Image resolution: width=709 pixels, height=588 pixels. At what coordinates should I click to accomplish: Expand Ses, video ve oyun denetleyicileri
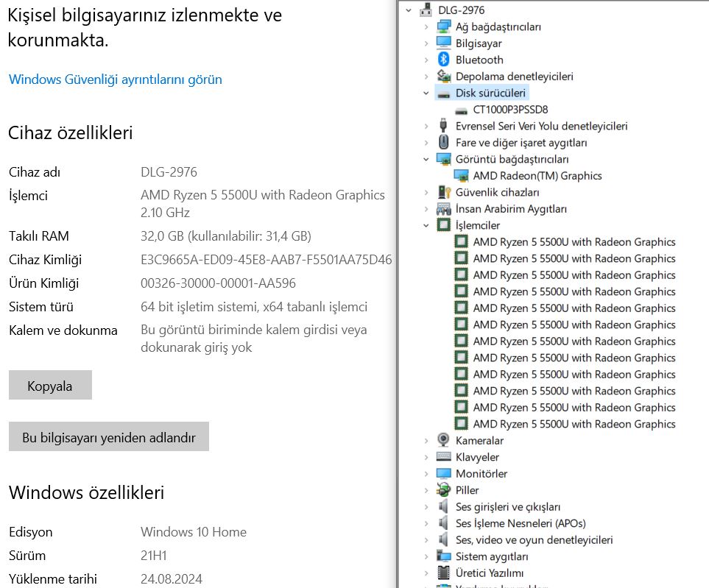[x=426, y=540]
